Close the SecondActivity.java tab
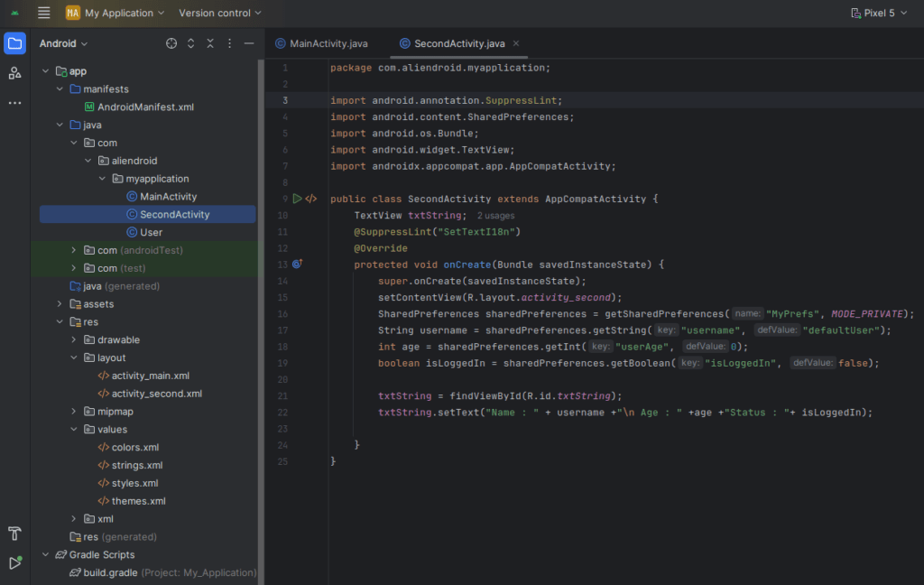Viewport: 924px width, 585px height. tap(515, 43)
